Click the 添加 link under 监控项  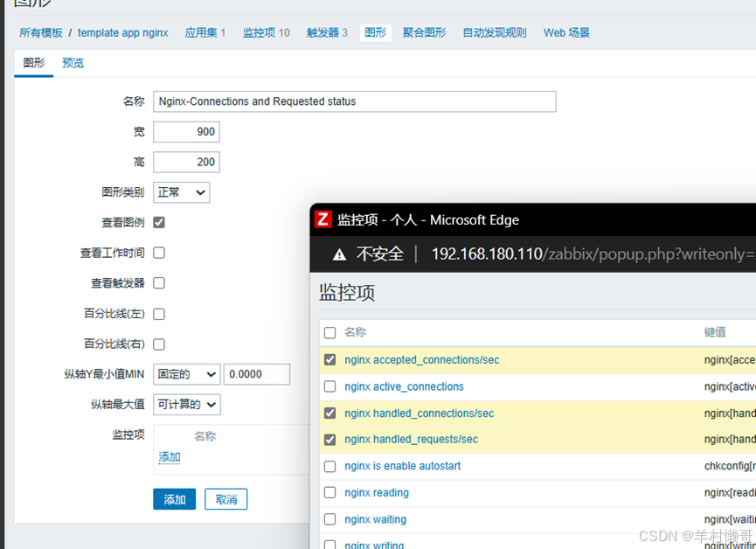[x=170, y=457]
